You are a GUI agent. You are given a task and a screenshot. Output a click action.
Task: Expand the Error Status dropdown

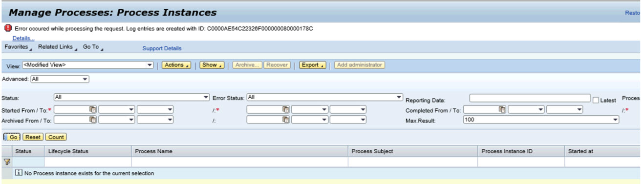point(324,97)
